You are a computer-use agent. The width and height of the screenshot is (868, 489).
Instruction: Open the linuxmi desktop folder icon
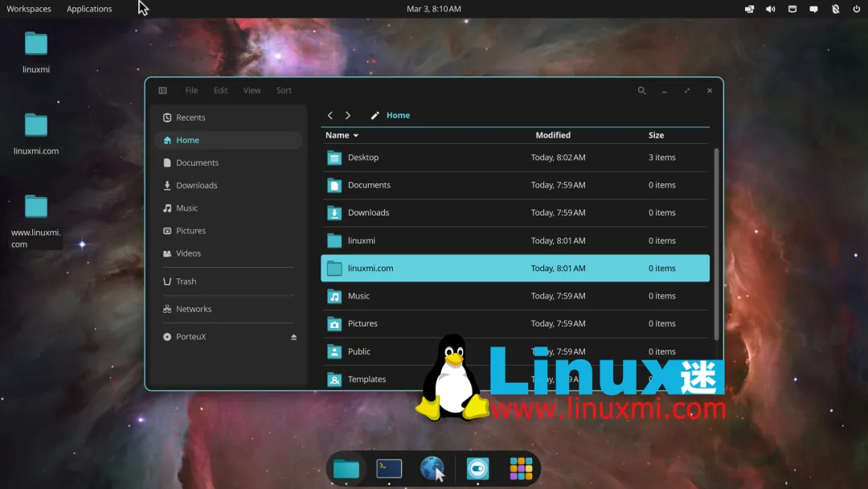(x=36, y=44)
